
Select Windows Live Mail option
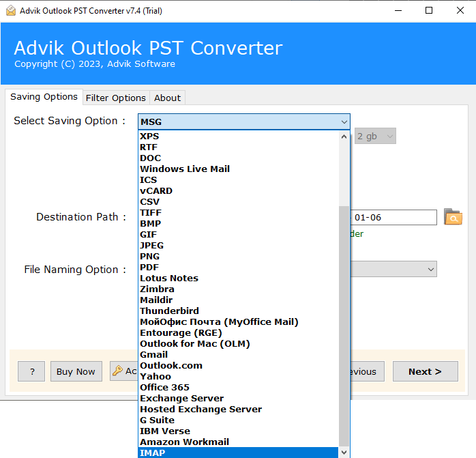pos(238,169)
